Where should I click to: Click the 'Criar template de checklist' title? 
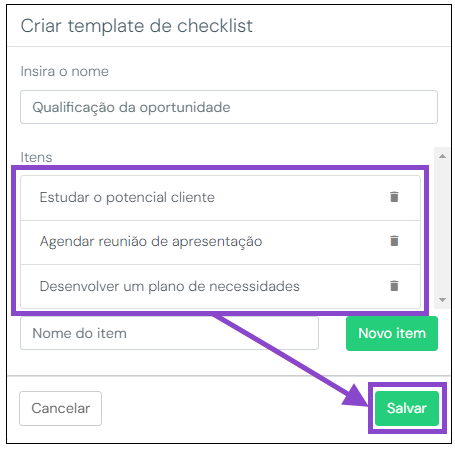[137, 26]
